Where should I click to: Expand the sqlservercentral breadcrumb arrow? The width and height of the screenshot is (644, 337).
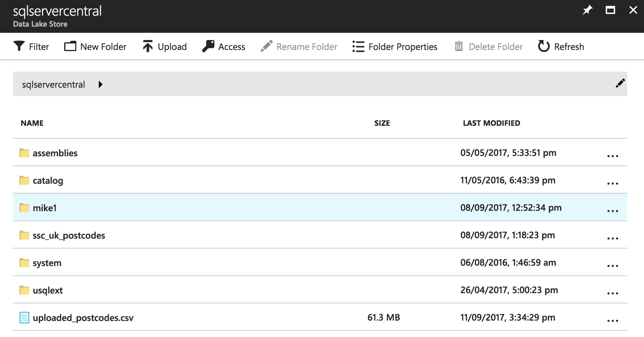pos(100,84)
